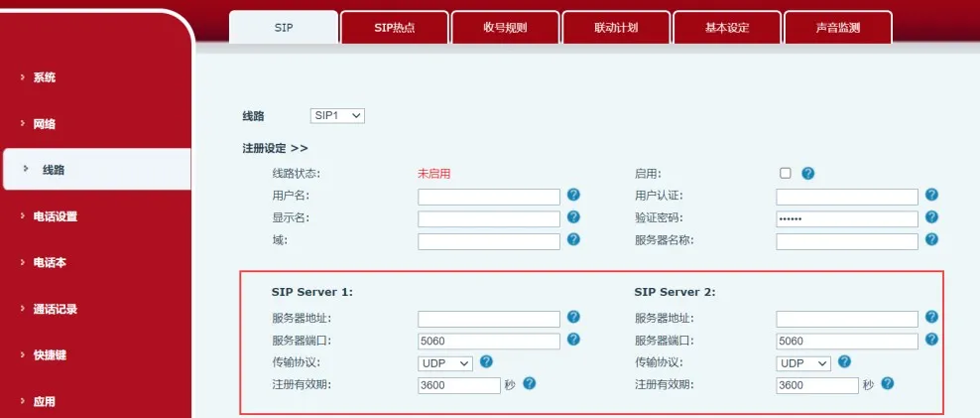This screenshot has height=418, width=980.
Task: Click help icon next to 验证密码 field
Action: 931,217
